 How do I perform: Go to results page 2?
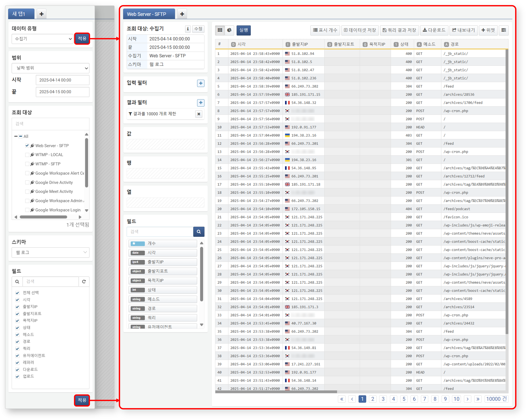[373, 399]
